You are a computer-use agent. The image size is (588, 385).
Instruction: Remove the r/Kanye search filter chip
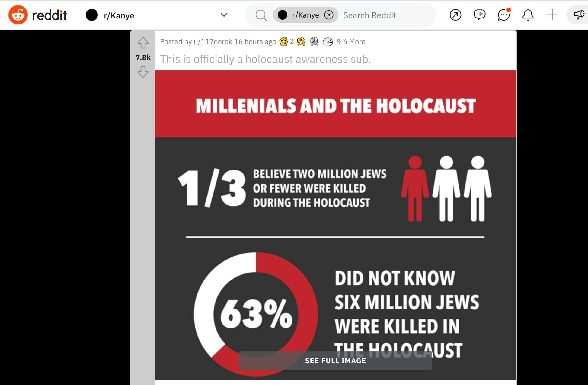pos(329,15)
